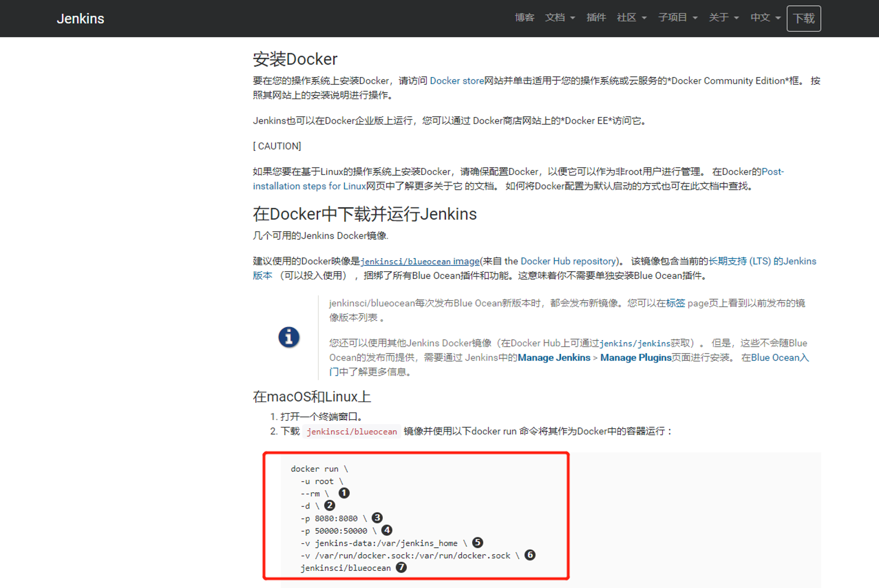Click the red jenkinsci/blueocean inline code
Screen dimensions: 879x588
click(x=352, y=432)
